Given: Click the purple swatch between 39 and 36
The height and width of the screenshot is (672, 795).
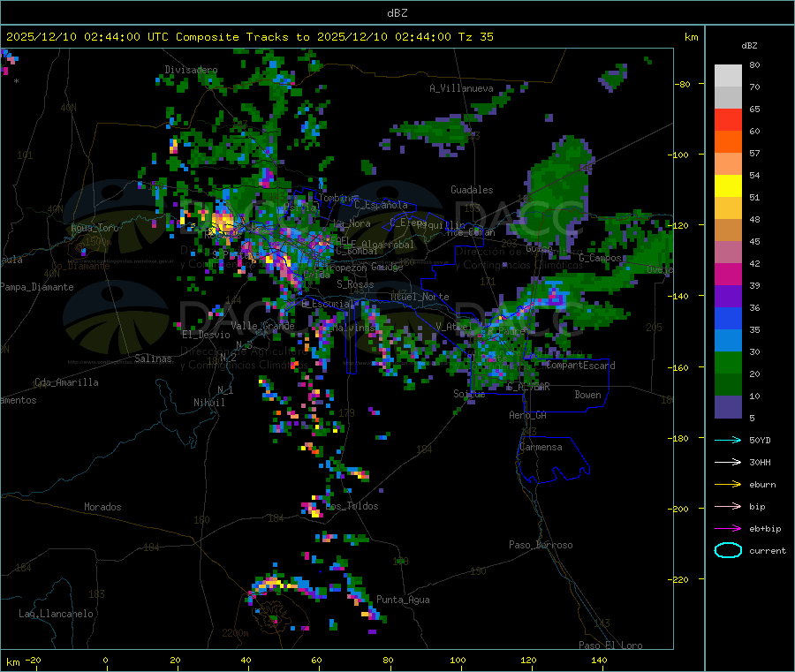Looking at the screenshot, I should [x=728, y=297].
